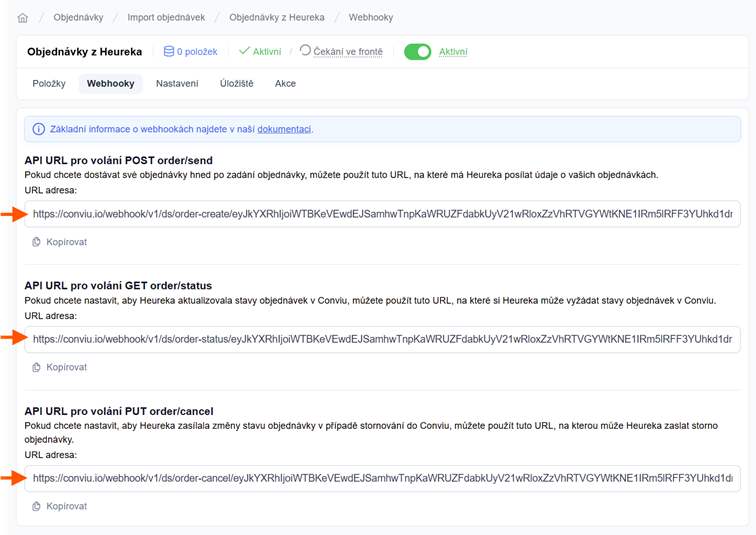This screenshot has height=535, width=756.
Task: Click the copy icon under the order-cancel URL
Action: click(x=36, y=506)
